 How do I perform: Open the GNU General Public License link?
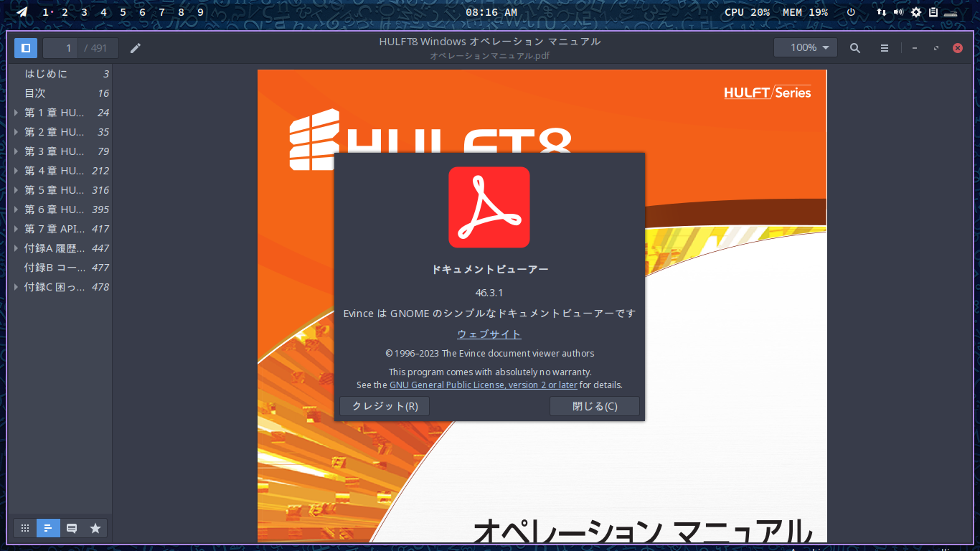coord(484,385)
